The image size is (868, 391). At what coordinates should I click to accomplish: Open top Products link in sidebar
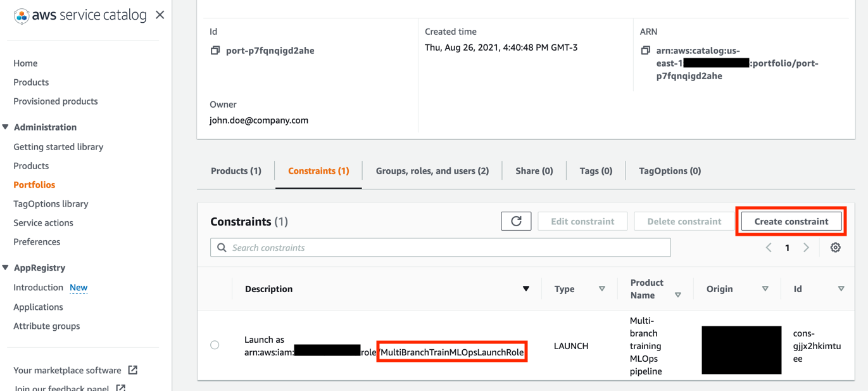[31, 82]
